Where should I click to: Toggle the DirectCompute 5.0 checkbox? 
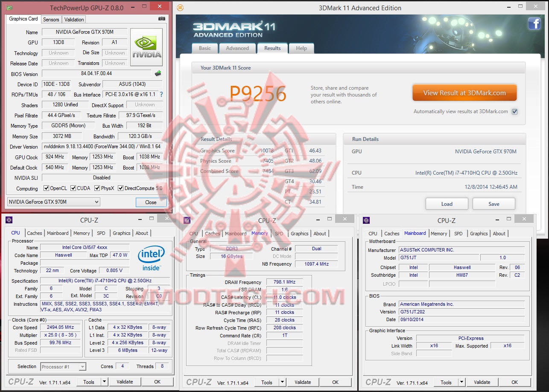[121, 188]
